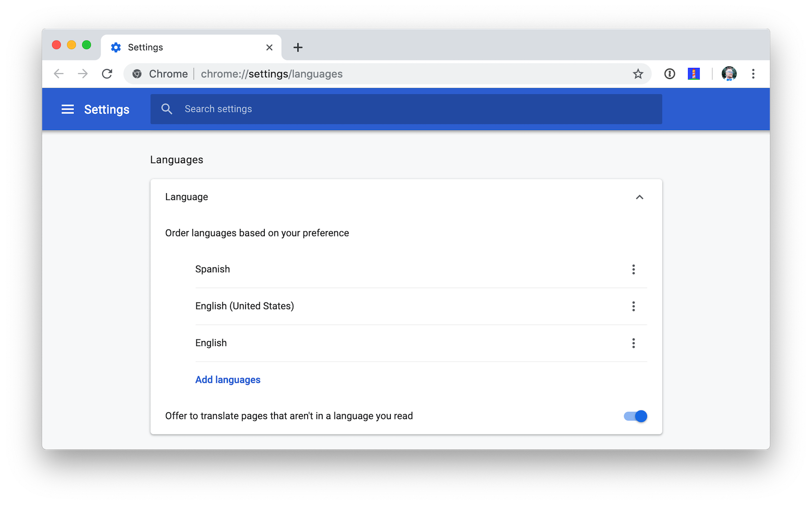The width and height of the screenshot is (812, 505).
Task: Open more actions menu for Spanish
Action: point(633,270)
